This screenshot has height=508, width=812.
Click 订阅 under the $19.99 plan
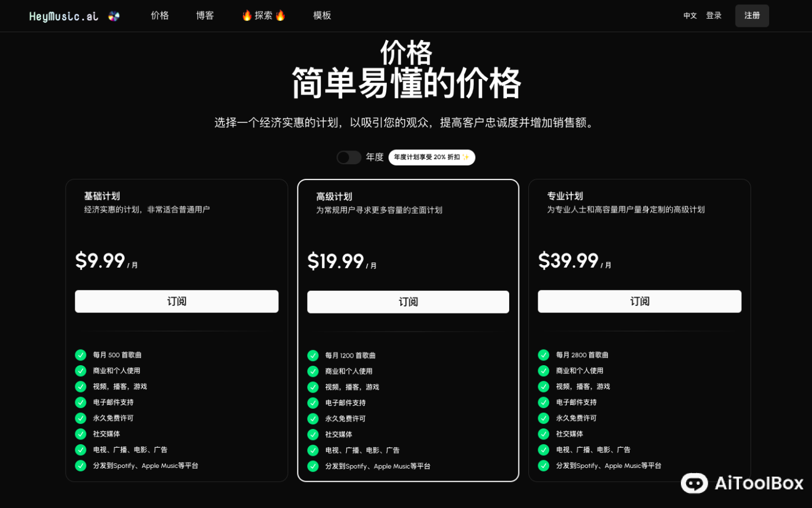(408, 301)
